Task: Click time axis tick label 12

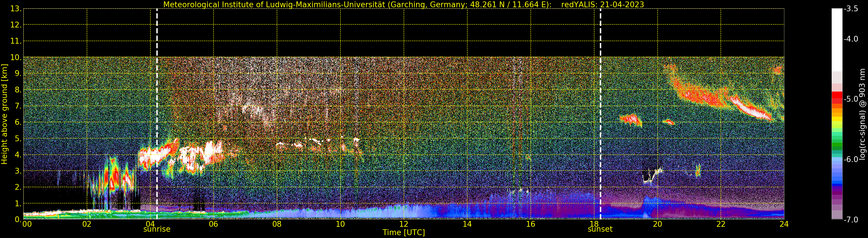Action: tap(404, 224)
